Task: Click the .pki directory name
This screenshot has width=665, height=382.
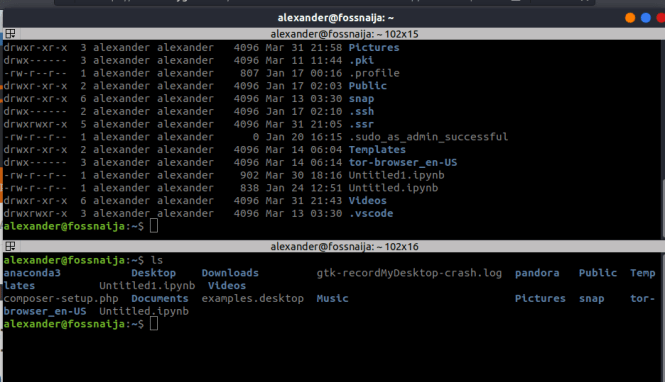Action: click(361, 60)
